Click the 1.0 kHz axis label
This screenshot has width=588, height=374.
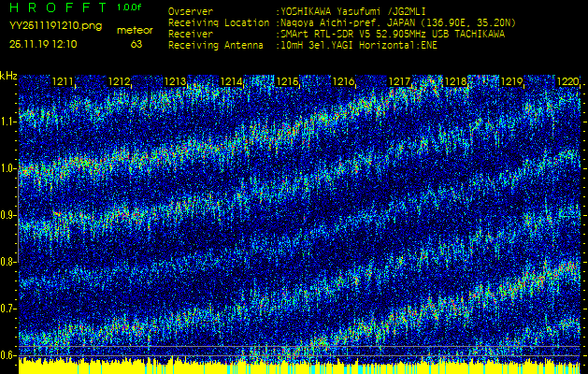coord(8,168)
